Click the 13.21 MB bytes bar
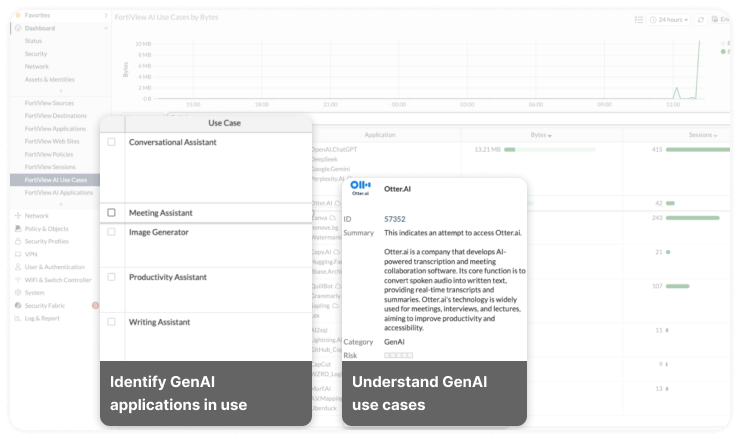 click(550, 150)
